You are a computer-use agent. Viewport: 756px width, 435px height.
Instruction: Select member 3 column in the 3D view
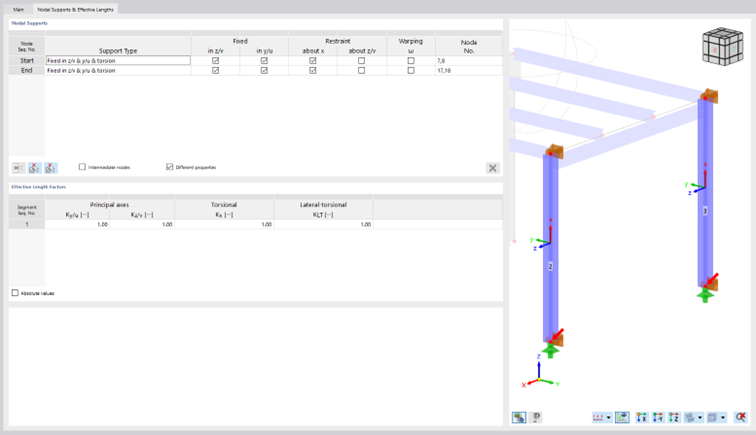pyautogui.click(x=705, y=193)
